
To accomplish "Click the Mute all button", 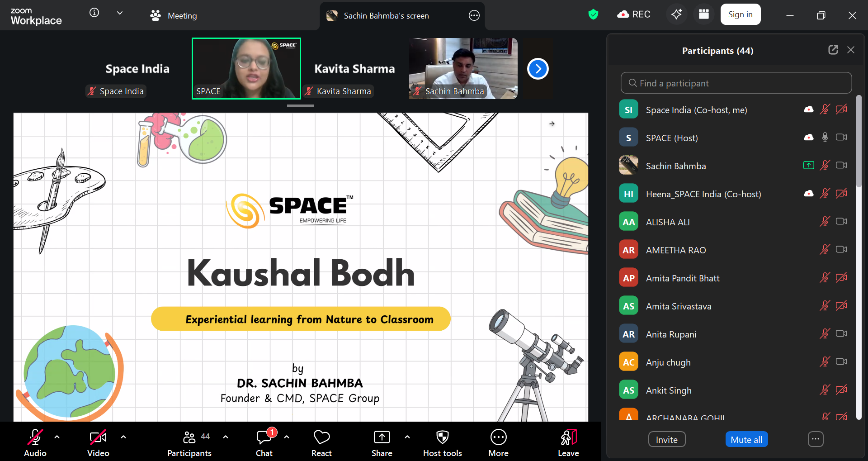I will coord(746,439).
